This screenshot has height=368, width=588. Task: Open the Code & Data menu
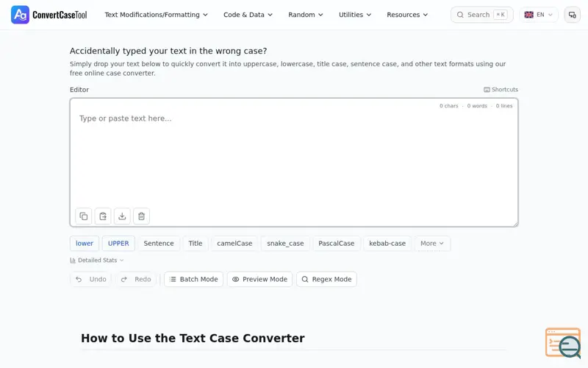248,15
